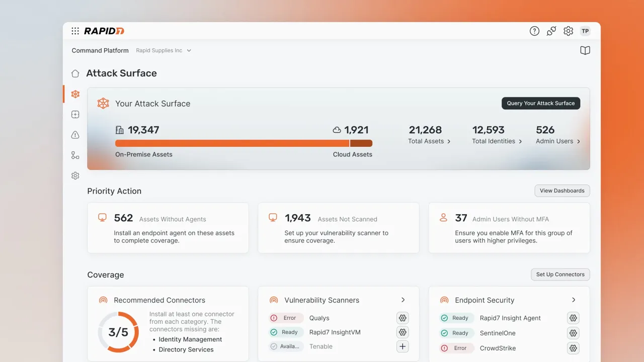Screen dimensions: 644x362
Task: Open the Assets Not Scanned card
Action: 339,228
